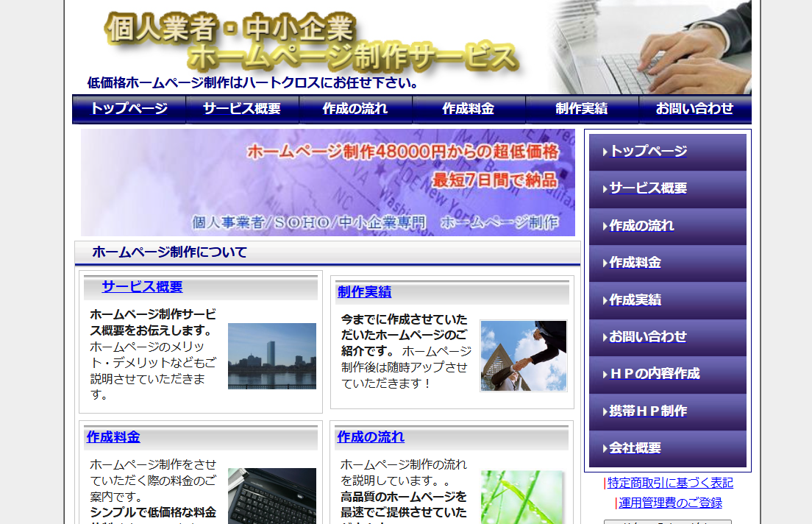Open 制作実績 in the top navigation bar
812x524 pixels.
pyautogui.click(x=582, y=109)
